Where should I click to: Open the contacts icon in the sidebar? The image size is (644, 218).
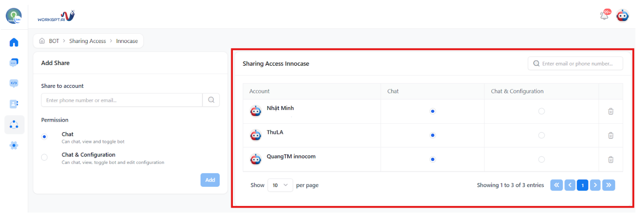(x=14, y=104)
